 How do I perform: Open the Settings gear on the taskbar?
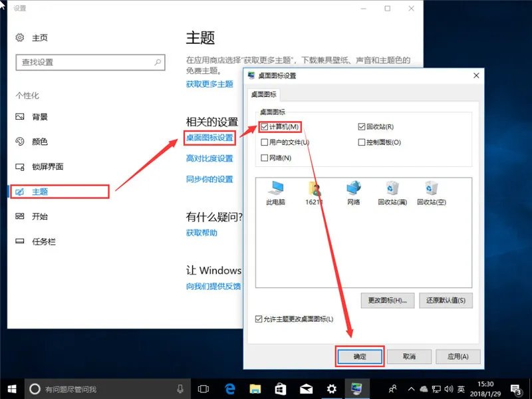coord(331,388)
